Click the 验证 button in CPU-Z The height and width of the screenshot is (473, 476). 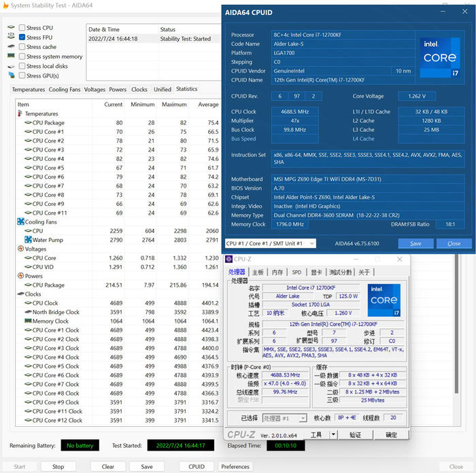click(355, 434)
